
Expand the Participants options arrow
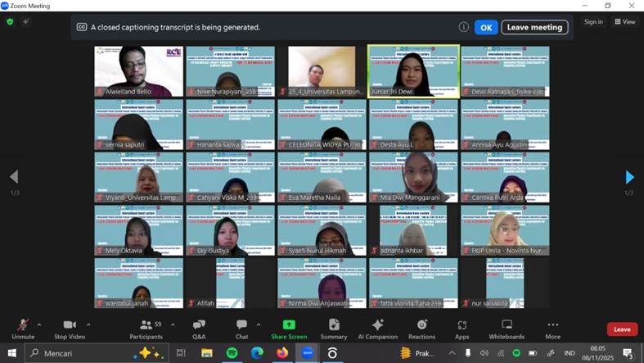click(171, 324)
